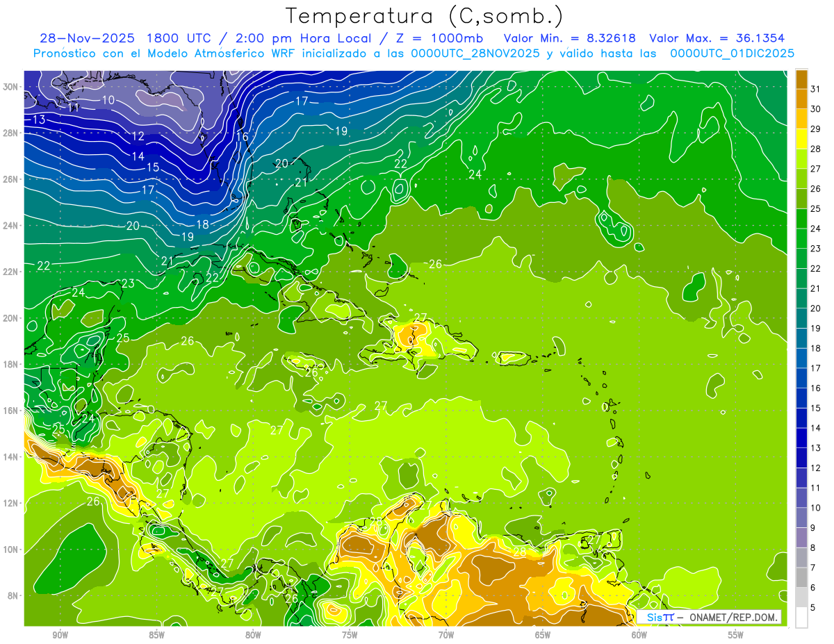Click the longitude axis label "70W"
The height and width of the screenshot is (644, 834).
click(446, 635)
